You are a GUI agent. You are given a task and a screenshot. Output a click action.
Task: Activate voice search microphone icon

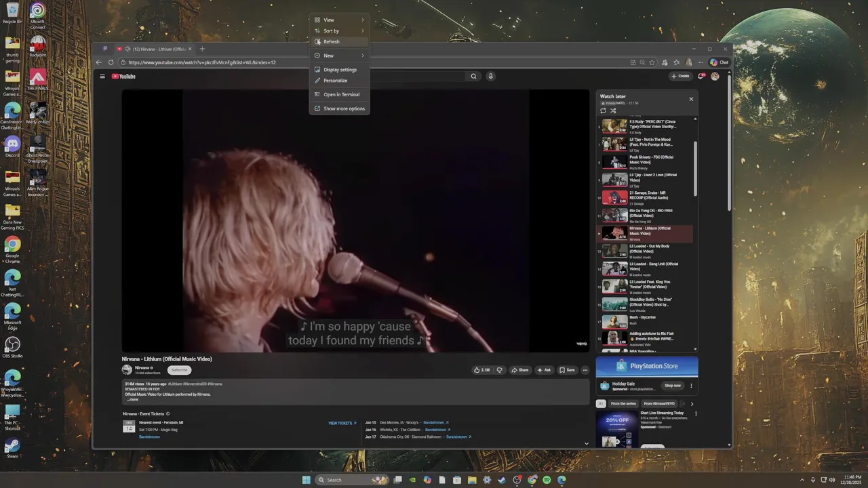click(x=490, y=77)
